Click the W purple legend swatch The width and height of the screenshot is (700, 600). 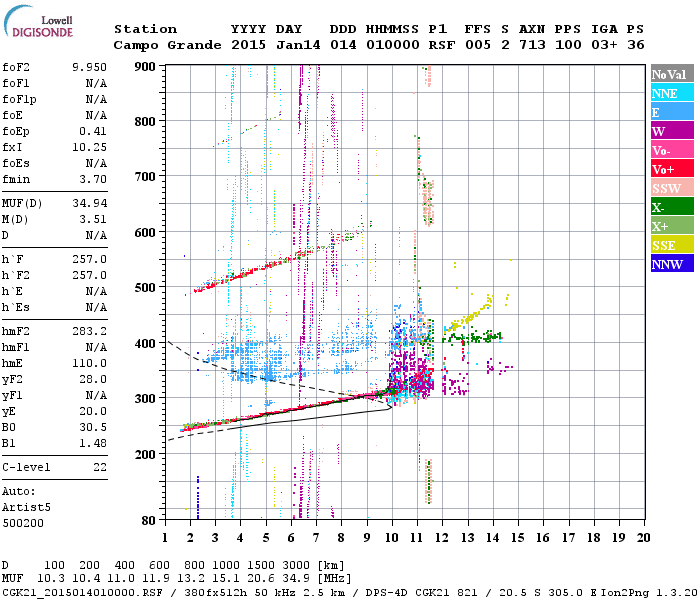[x=672, y=131]
